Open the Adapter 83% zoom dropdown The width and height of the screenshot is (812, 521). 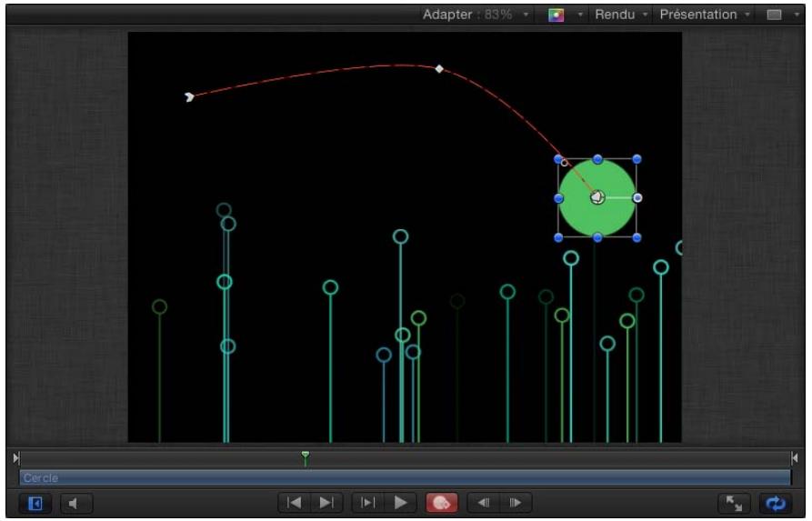pos(476,15)
